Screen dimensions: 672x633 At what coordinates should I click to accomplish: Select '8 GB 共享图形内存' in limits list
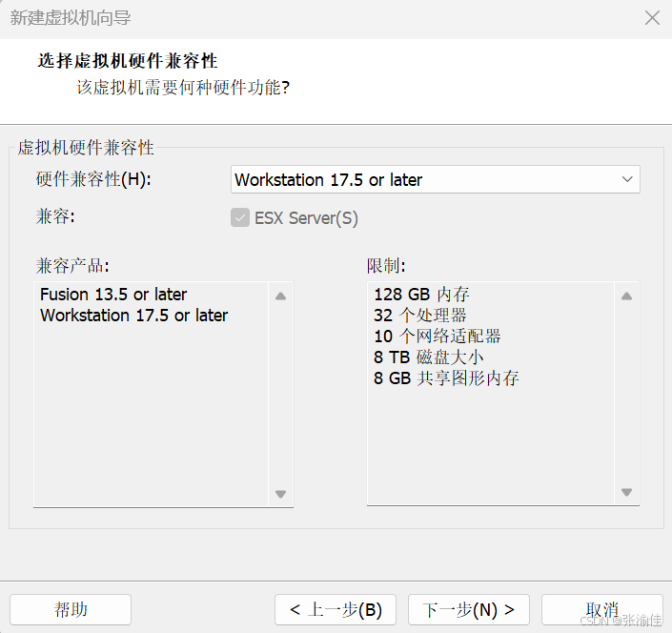pyautogui.click(x=446, y=378)
